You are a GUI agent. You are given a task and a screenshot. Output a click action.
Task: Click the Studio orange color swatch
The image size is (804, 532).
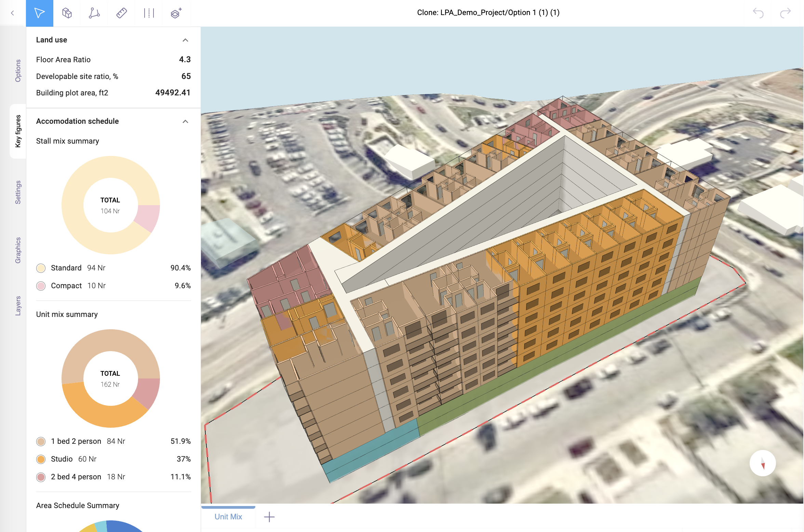41,459
